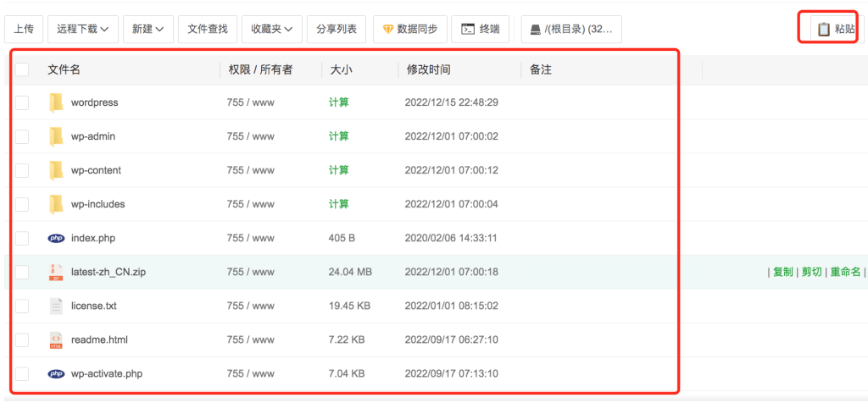Click the 24.04 MB size value

(x=350, y=272)
